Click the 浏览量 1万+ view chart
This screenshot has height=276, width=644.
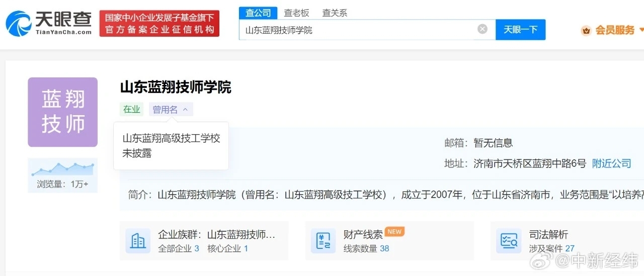(63, 175)
